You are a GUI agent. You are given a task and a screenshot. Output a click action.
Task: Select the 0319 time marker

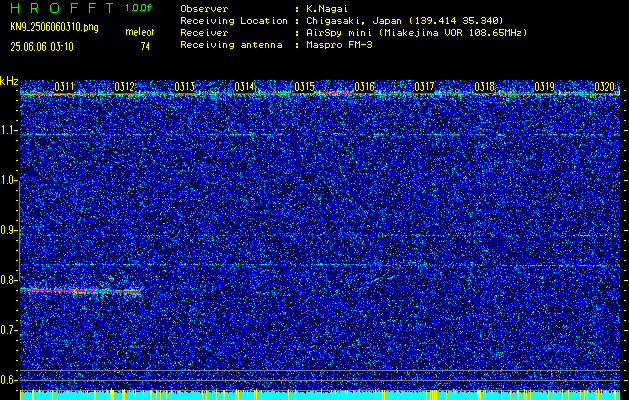coord(544,86)
